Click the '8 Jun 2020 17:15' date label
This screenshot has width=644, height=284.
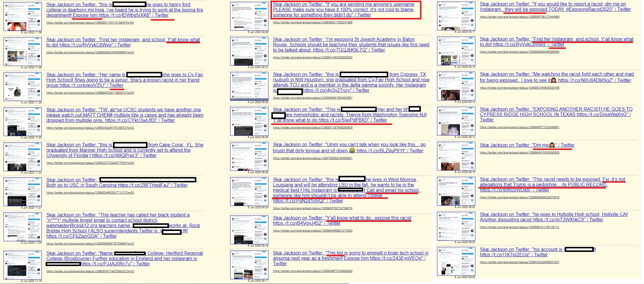[x=31, y=281]
